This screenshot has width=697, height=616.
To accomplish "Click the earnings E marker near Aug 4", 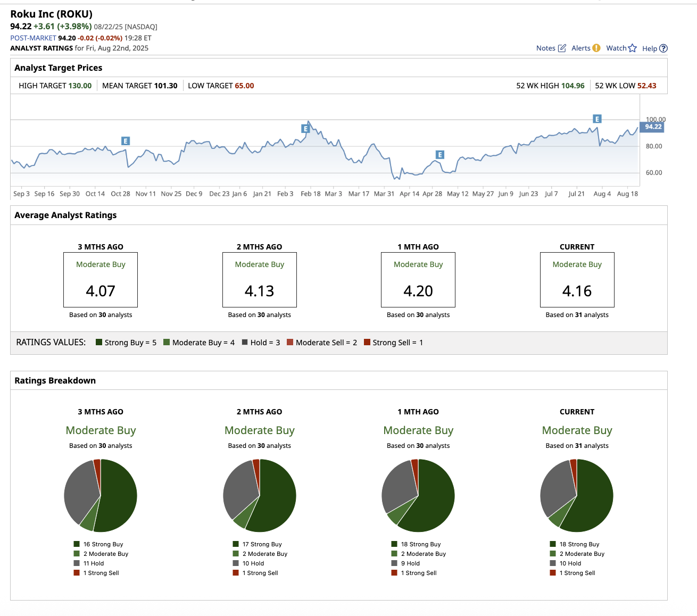I will click(598, 119).
